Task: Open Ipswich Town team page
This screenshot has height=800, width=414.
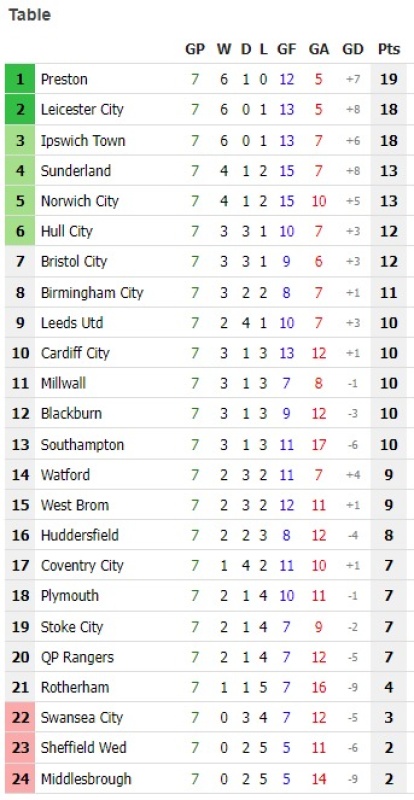Action: (x=83, y=140)
